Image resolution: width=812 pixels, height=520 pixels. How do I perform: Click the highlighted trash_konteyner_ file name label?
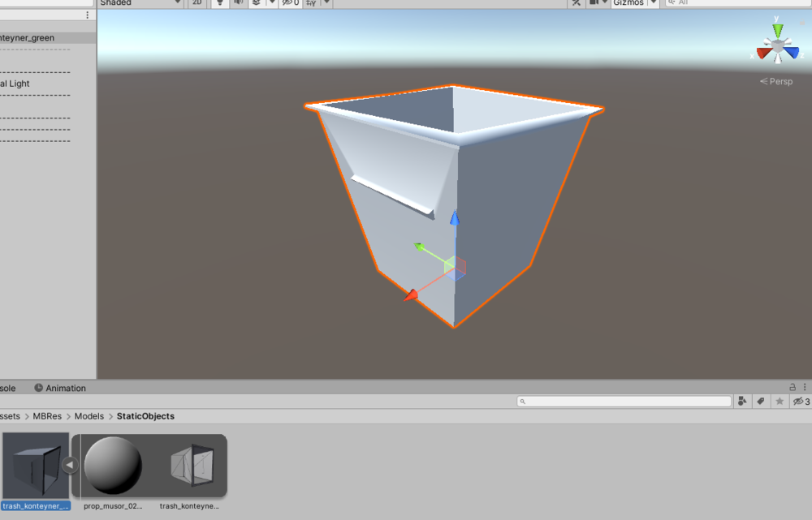(36, 506)
